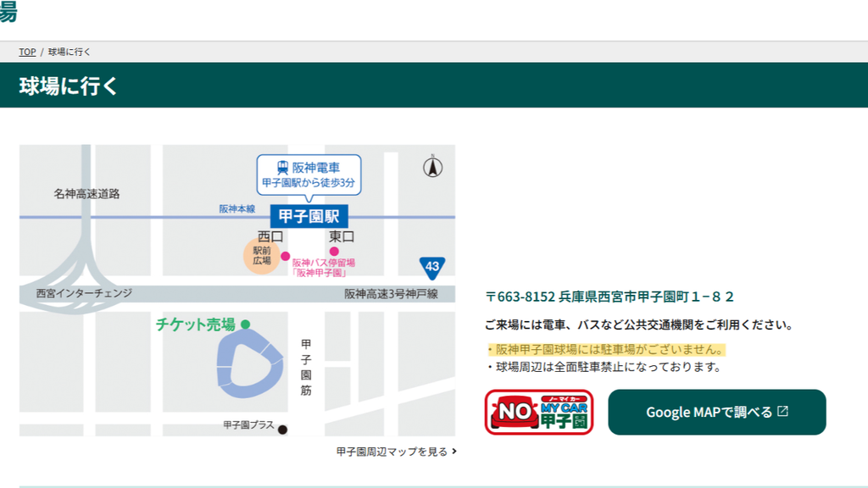The width and height of the screenshot is (868, 488).
Task: Click the 駅前広場 orange circle
Action: point(261,256)
